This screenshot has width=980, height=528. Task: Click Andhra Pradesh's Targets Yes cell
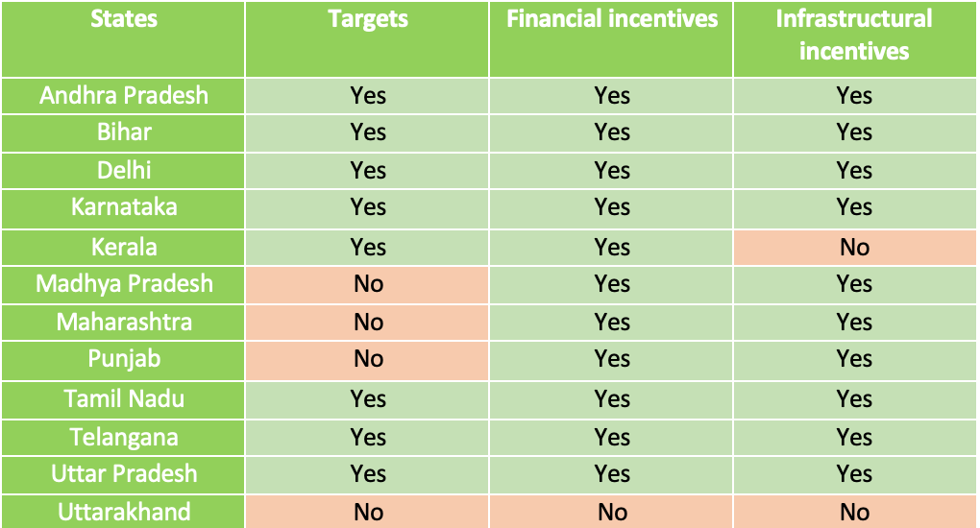pyautogui.click(x=367, y=96)
